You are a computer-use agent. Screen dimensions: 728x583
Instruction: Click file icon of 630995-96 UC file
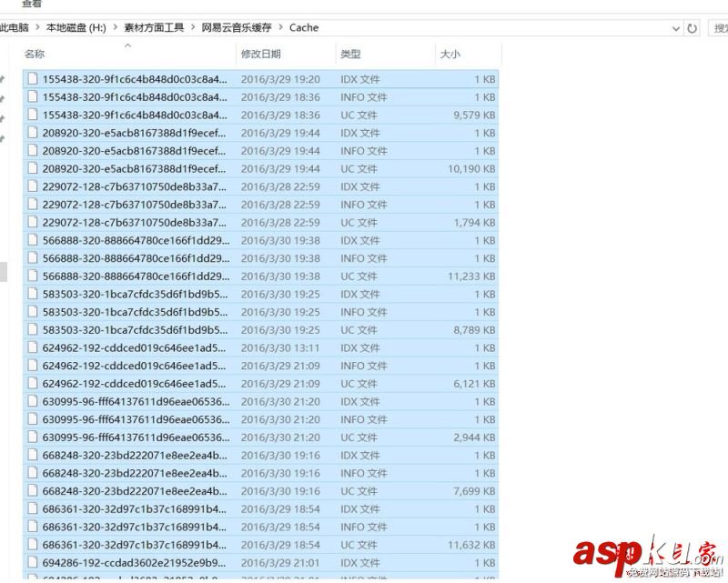click(33, 437)
